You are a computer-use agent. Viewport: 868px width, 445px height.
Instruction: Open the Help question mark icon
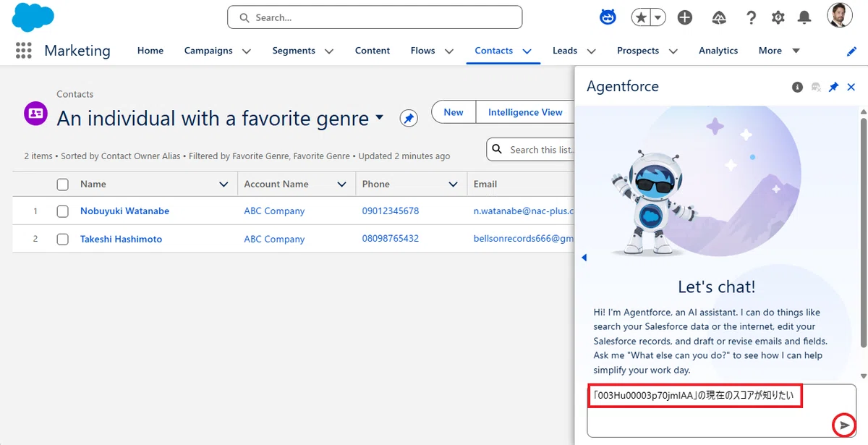pyautogui.click(x=752, y=17)
